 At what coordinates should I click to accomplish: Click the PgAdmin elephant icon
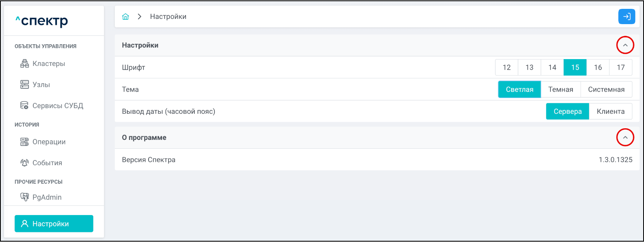(24, 197)
